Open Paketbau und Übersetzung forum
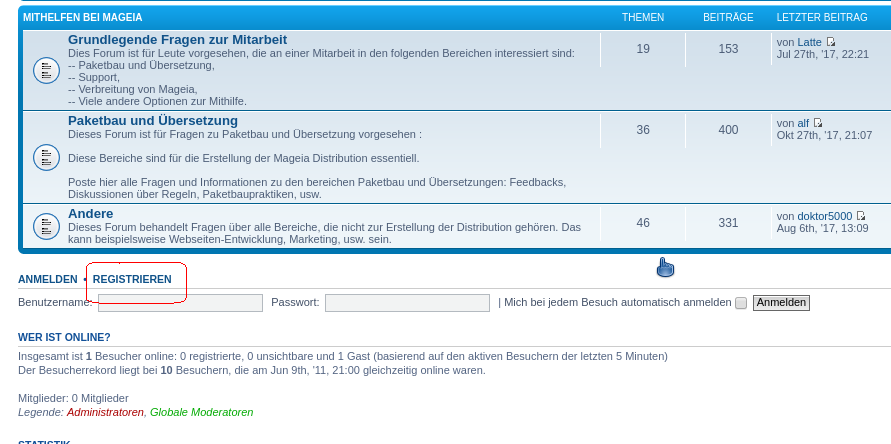 click(x=153, y=121)
